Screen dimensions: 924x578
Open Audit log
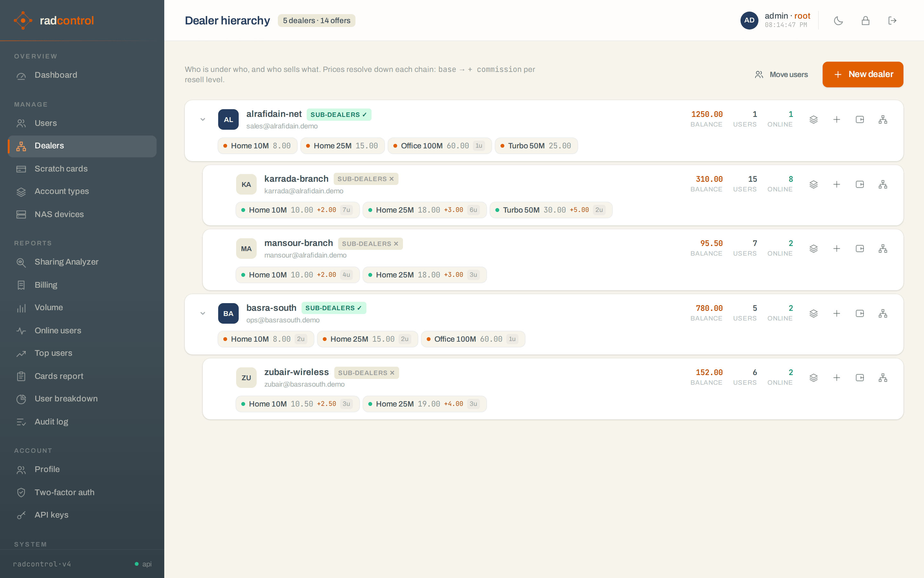(x=82, y=422)
